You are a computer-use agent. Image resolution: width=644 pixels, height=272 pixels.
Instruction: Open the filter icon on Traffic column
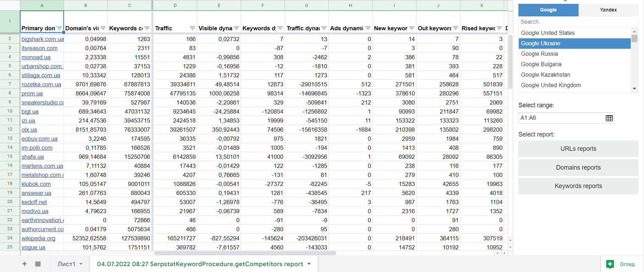point(192,28)
